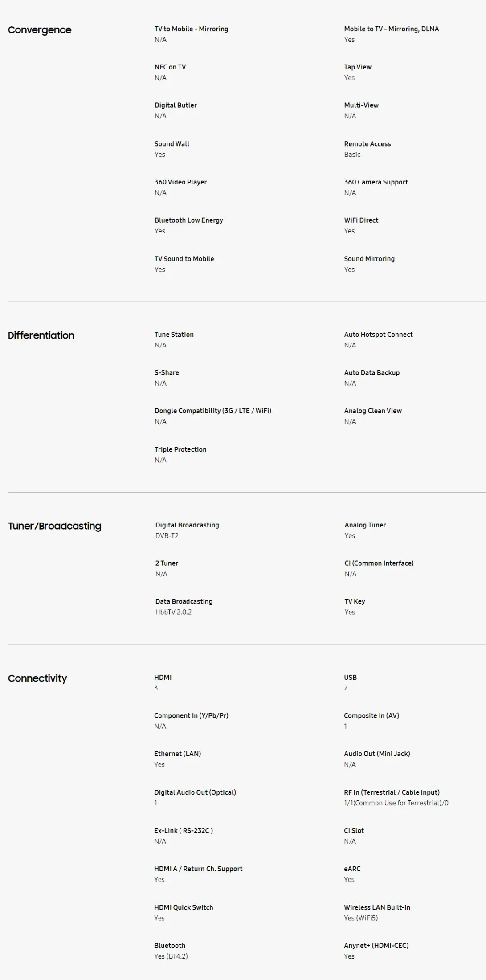Click the Wireless LAN Built-in label
This screenshot has width=486, height=980.
(377, 907)
